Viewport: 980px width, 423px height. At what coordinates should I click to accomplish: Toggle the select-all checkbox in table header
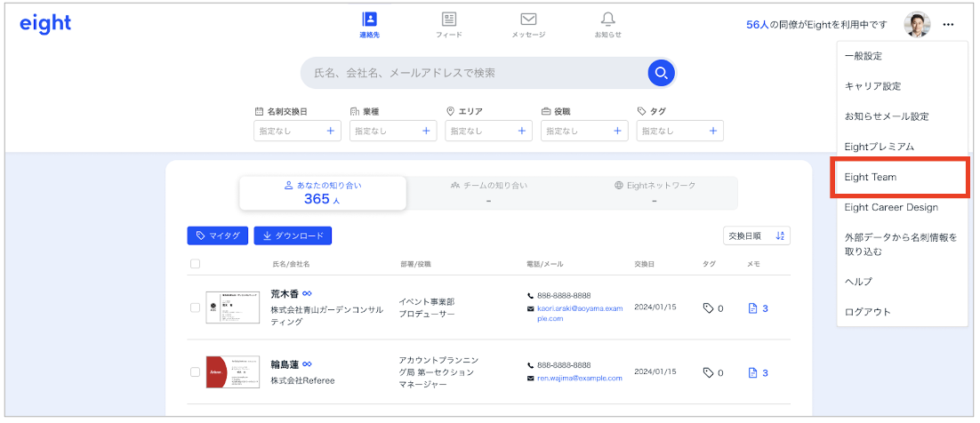click(x=196, y=264)
